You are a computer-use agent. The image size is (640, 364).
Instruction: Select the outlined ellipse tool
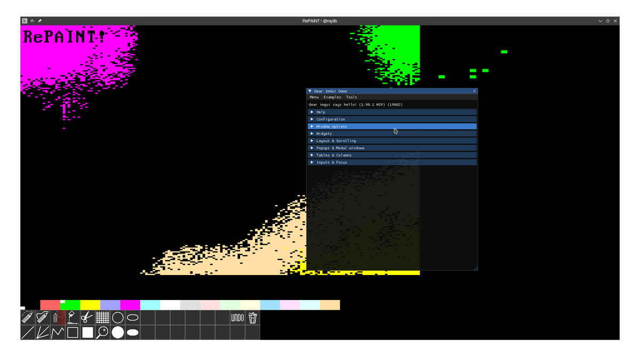(x=132, y=318)
